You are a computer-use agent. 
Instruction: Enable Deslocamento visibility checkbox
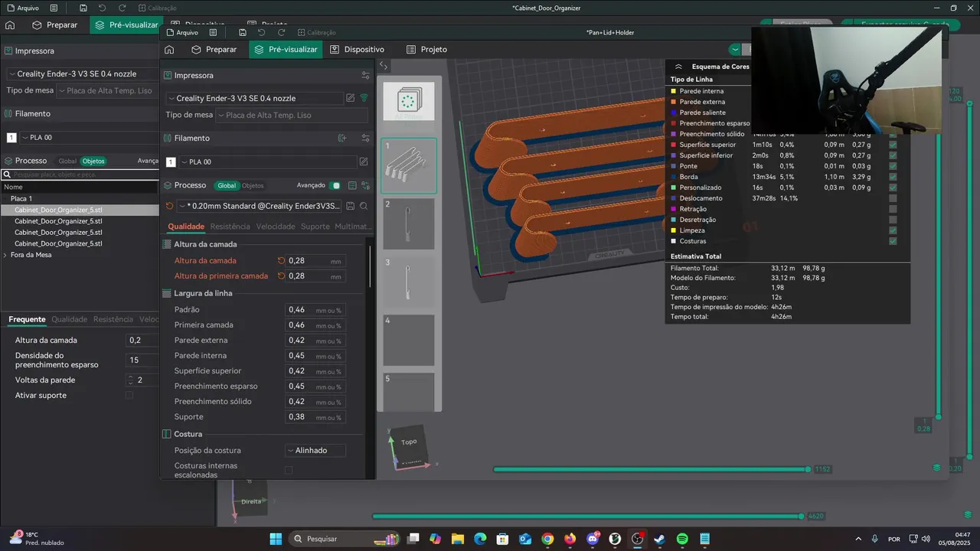(x=893, y=198)
